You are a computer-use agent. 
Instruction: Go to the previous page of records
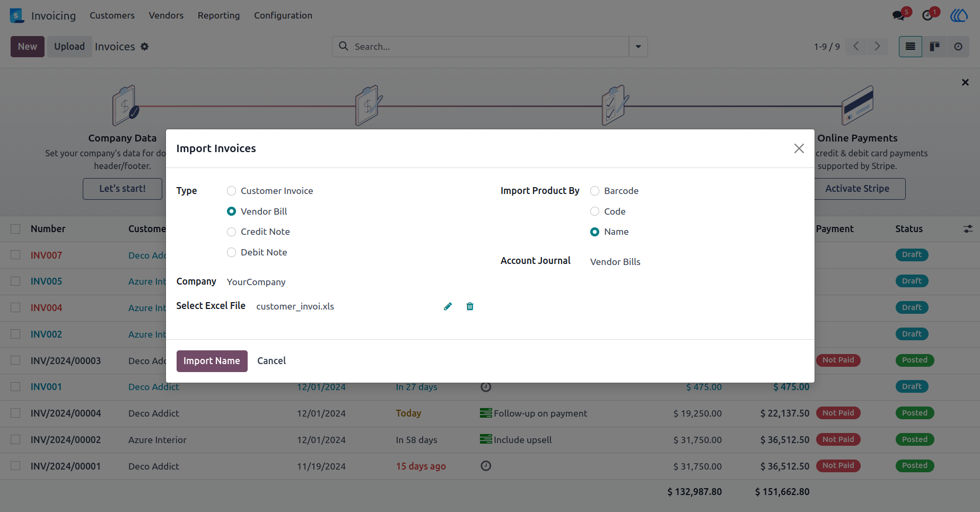coord(856,47)
